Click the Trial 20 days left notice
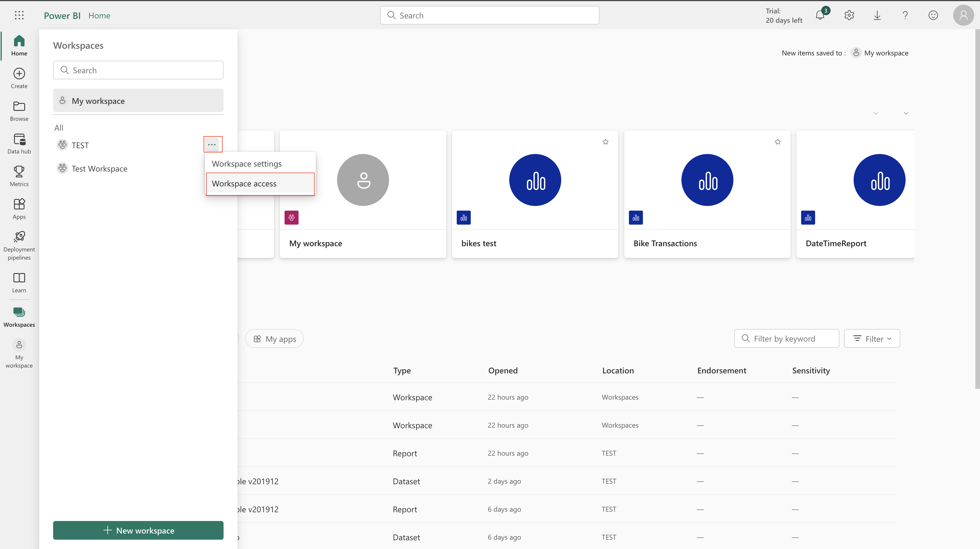Image resolution: width=980 pixels, height=549 pixels. point(784,15)
